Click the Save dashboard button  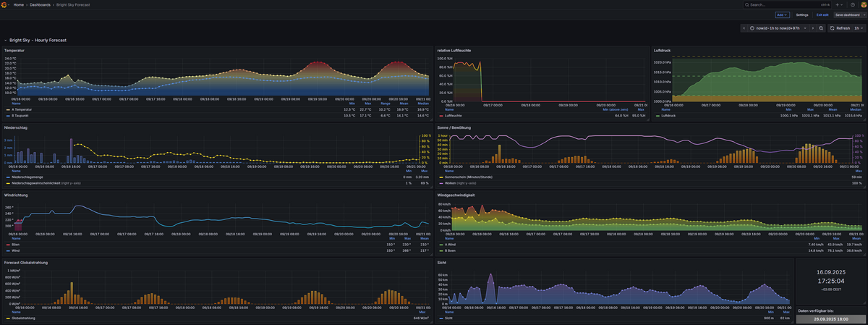tap(848, 14)
